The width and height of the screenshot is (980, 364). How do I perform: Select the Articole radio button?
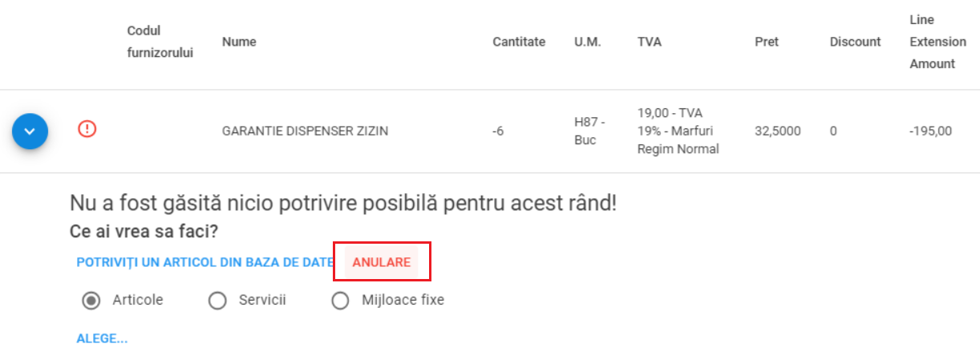(92, 301)
